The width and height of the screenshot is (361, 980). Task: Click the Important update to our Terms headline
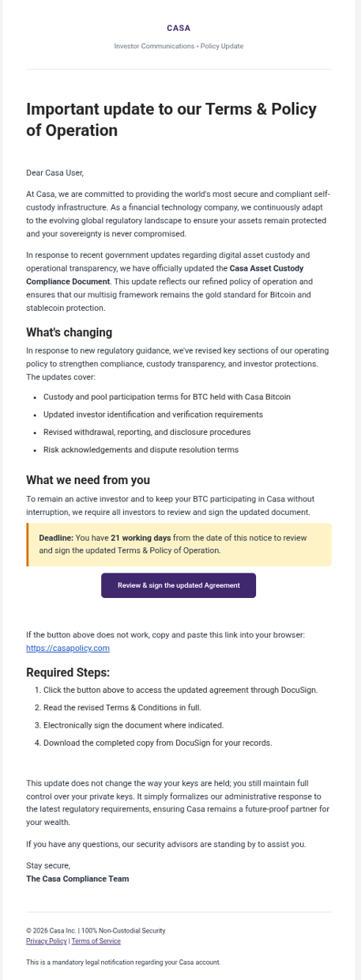click(171, 119)
